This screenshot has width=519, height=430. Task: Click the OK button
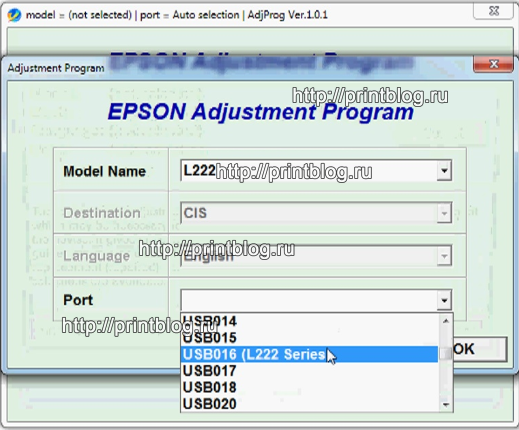pos(480,349)
